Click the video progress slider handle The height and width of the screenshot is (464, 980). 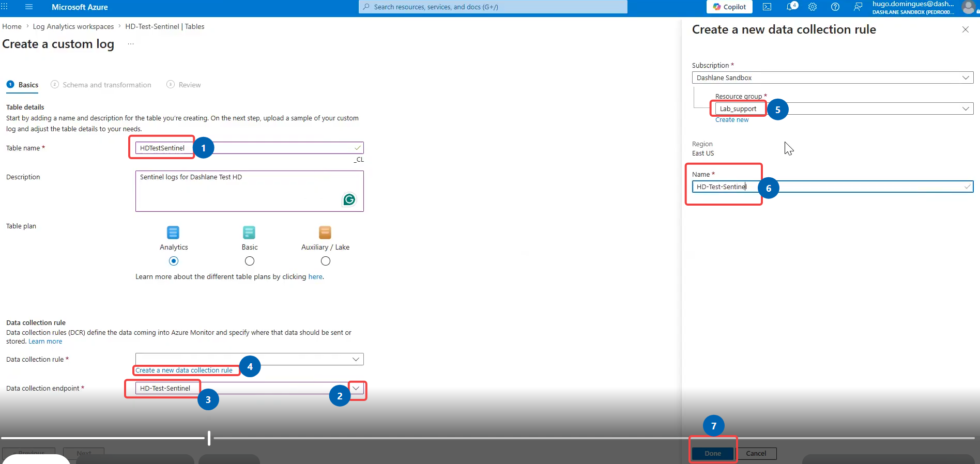tap(209, 438)
